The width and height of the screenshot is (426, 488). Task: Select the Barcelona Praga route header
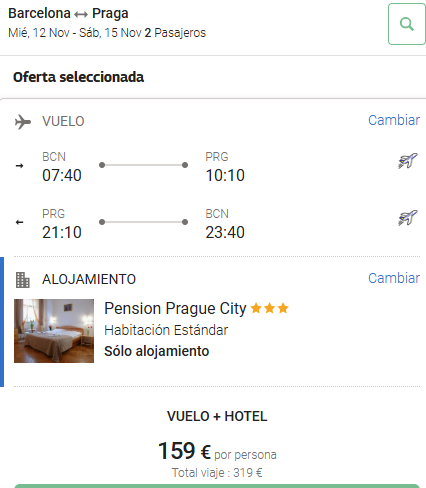click(x=68, y=13)
